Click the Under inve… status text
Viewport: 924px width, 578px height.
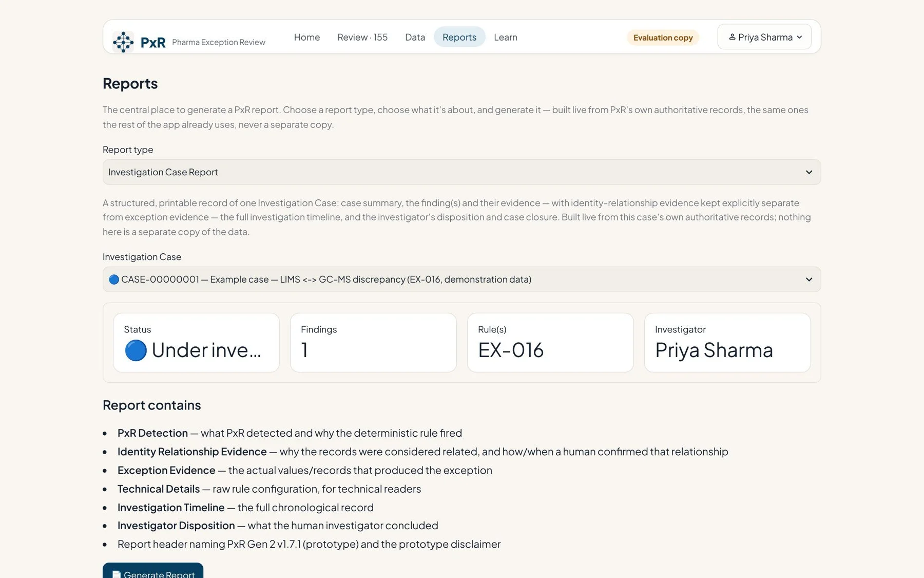tap(206, 350)
